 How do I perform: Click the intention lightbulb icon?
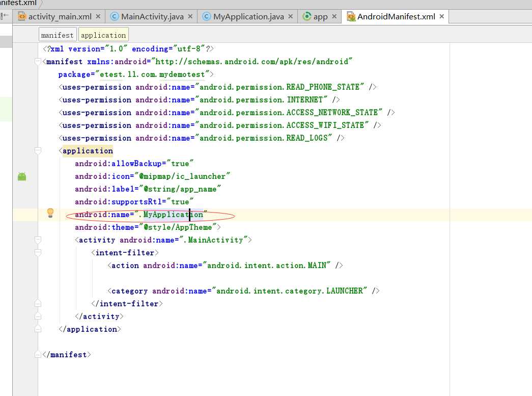point(50,213)
